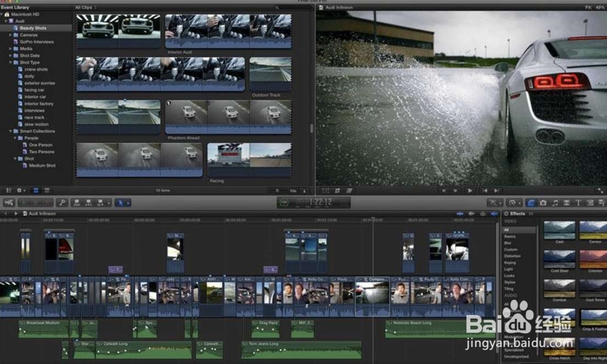Open the Transitions browser icon

[567, 203]
